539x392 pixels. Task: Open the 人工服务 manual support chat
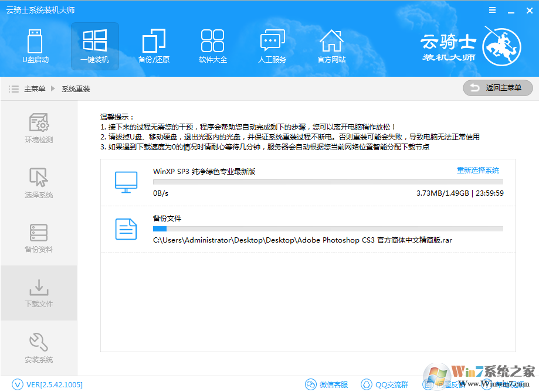272,46
